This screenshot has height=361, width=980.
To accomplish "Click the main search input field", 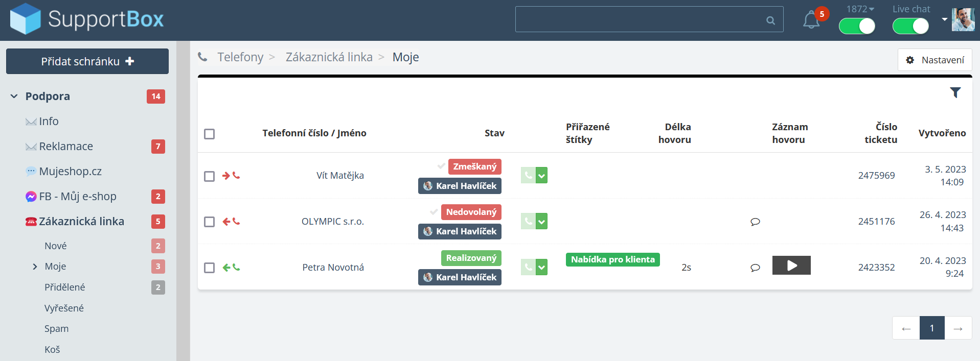I will 649,19.
